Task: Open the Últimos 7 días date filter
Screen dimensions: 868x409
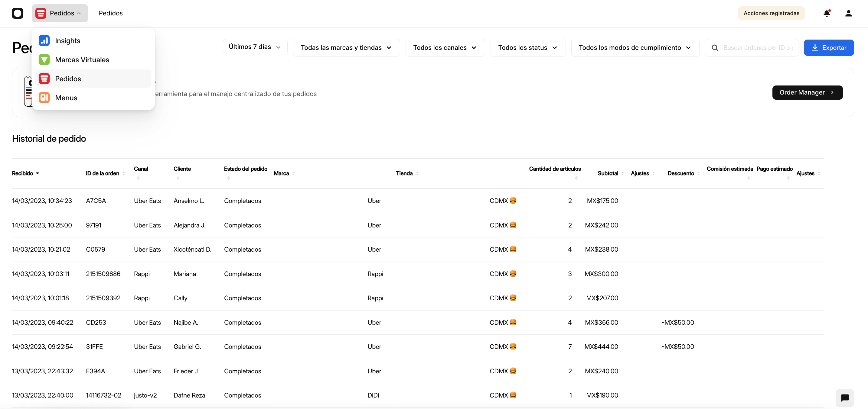Action: tap(255, 47)
